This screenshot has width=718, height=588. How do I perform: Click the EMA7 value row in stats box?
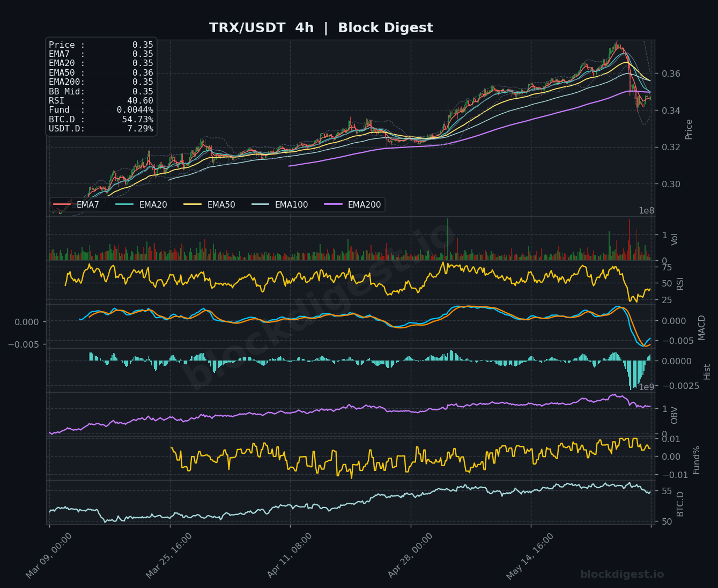click(x=101, y=54)
